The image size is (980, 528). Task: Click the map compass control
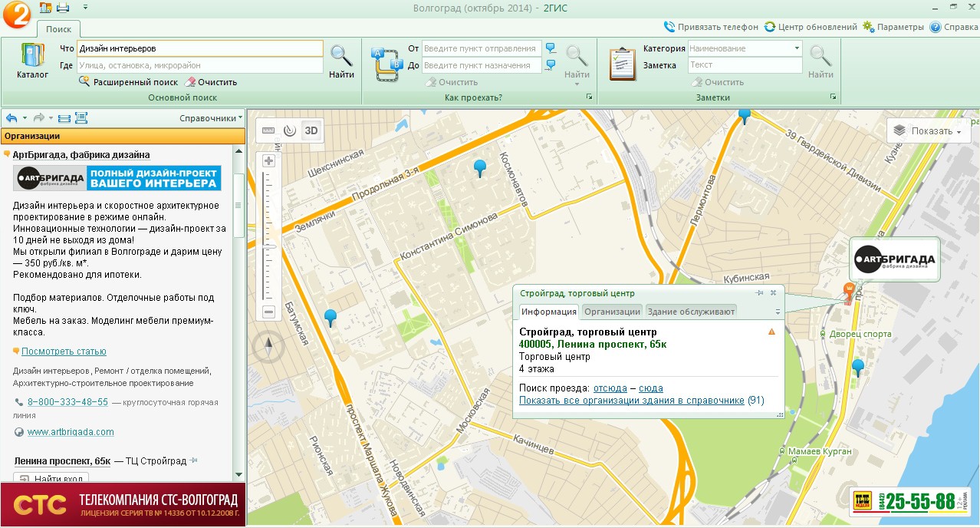268,348
